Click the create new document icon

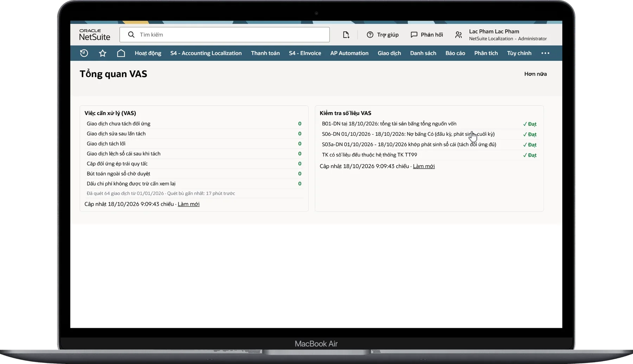click(x=346, y=34)
